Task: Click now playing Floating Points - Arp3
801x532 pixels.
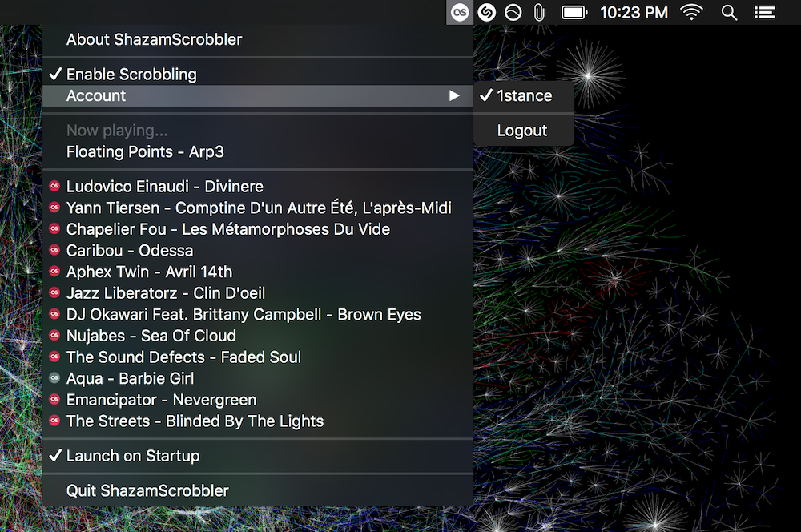Action: point(258,151)
